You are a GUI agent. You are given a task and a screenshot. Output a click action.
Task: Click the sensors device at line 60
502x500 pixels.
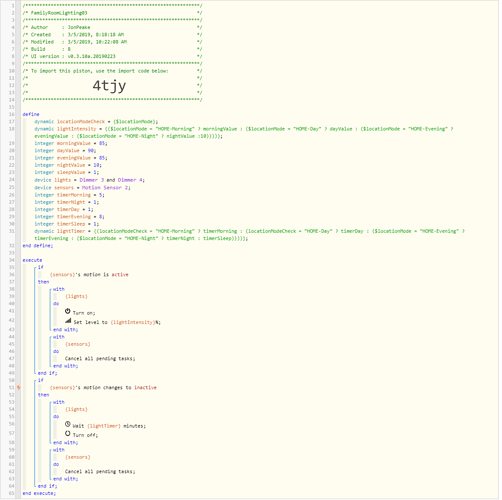[78, 458]
